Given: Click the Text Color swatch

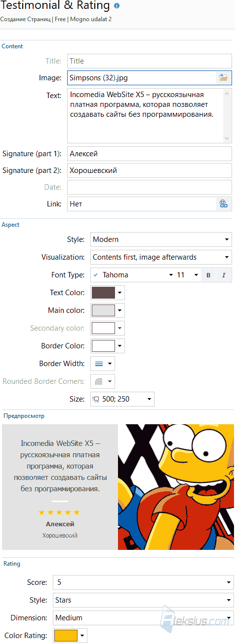Looking at the screenshot, I should 103,293.
